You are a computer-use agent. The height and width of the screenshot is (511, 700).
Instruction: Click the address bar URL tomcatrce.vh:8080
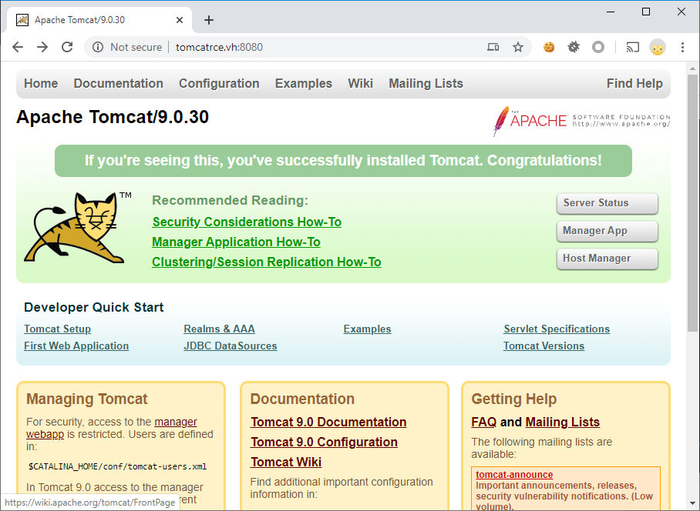(x=219, y=47)
